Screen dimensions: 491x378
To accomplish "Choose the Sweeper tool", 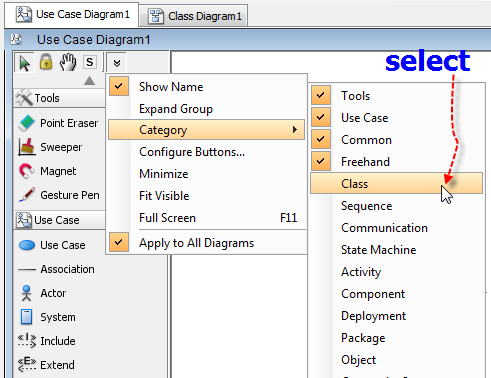I will [51, 147].
